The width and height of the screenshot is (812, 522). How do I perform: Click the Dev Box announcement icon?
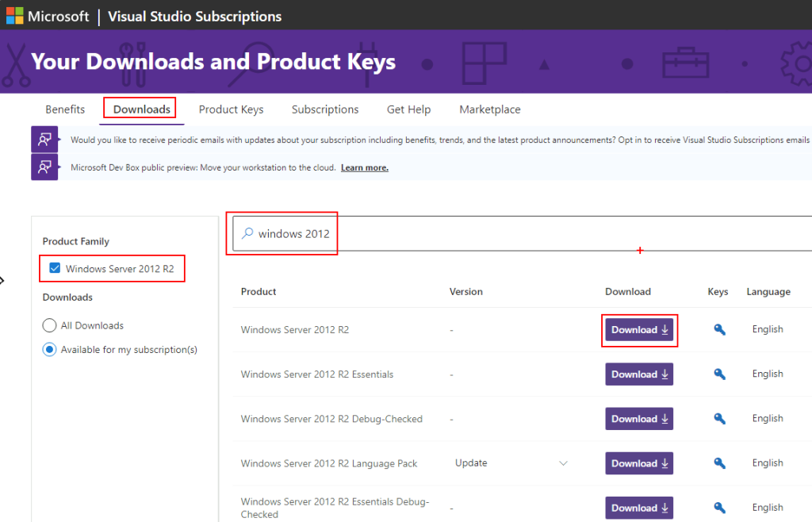pos(44,167)
